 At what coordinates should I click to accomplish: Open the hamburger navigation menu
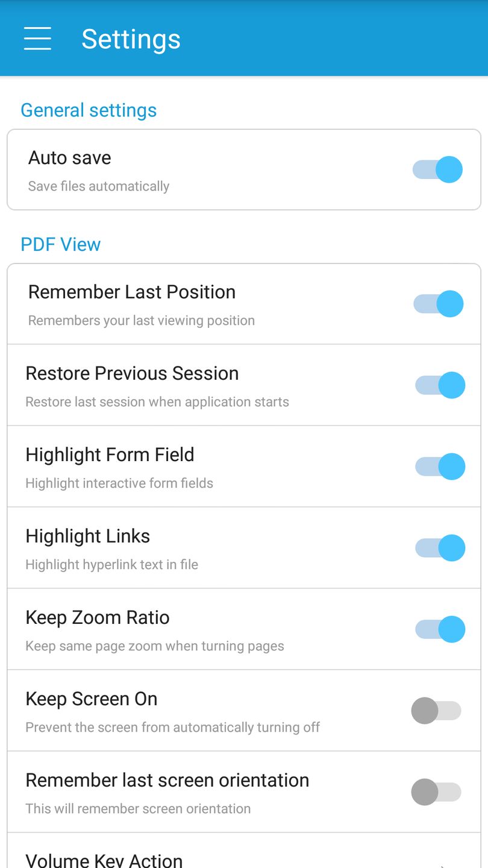[37, 39]
